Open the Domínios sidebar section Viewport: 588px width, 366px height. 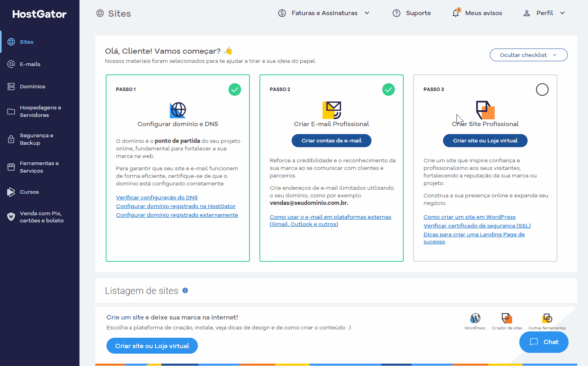coord(40,86)
